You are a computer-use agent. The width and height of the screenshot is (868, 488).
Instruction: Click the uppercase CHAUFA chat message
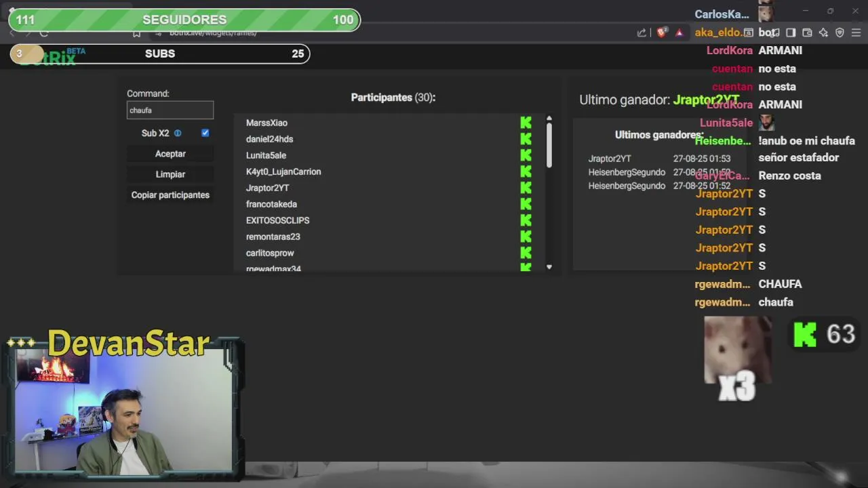point(780,284)
